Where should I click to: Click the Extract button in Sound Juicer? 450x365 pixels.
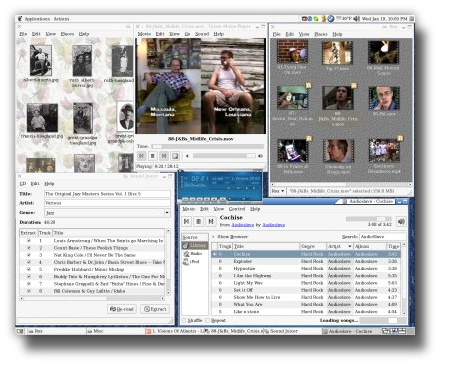point(155,309)
